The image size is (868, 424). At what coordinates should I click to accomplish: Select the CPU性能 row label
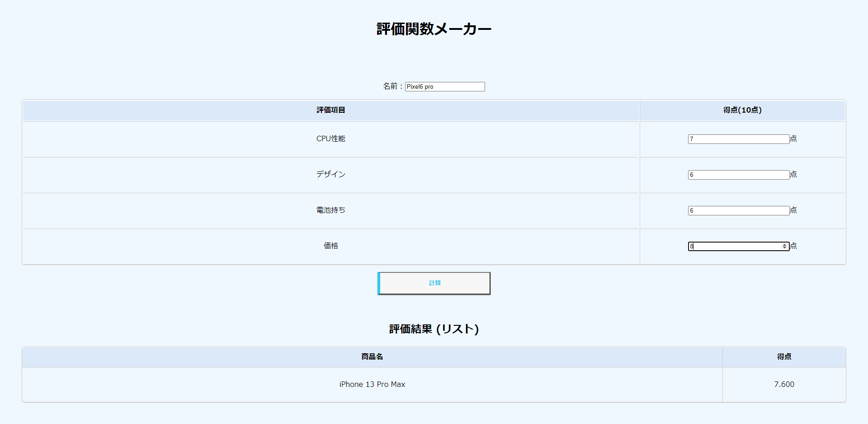[331, 138]
